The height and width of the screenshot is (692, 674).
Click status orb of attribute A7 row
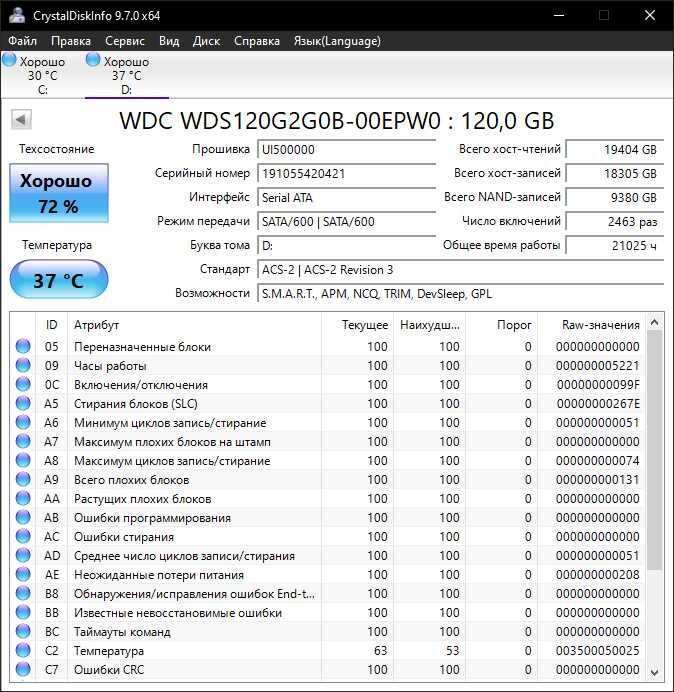[x=23, y=441]
